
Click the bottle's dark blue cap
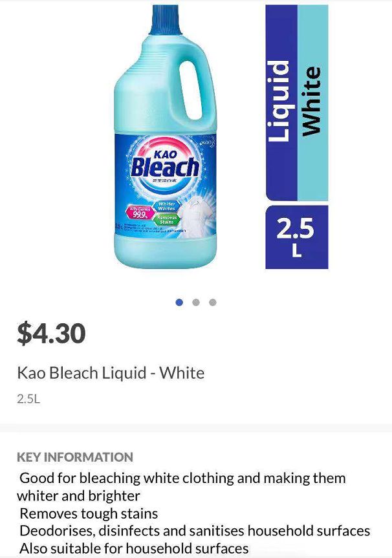tap(164, 19)
